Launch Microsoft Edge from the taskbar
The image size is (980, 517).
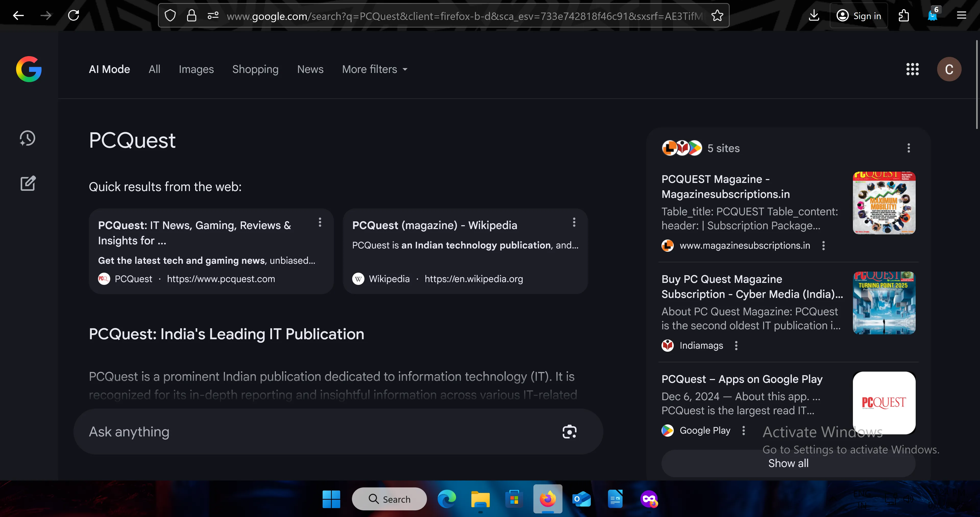click(447, 499)
